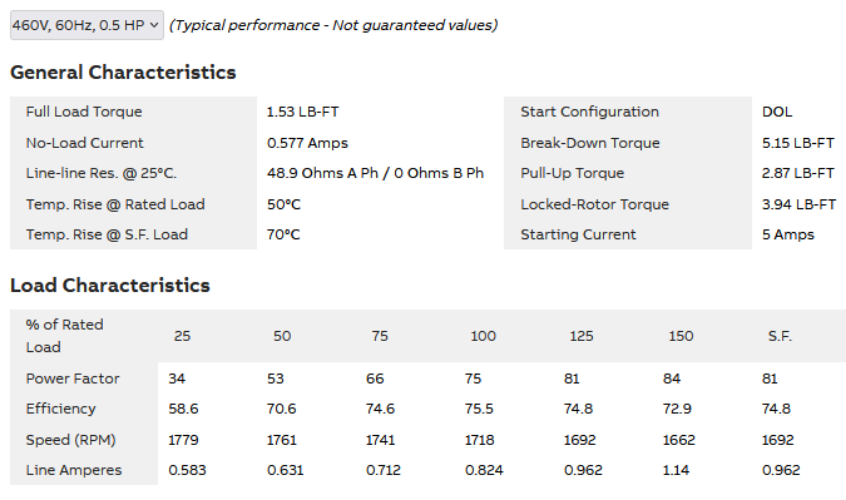Screen dimensions: 846x500
Task: Click the 48.9 Ohms A Ph resistance value
Action: point(322,173)
